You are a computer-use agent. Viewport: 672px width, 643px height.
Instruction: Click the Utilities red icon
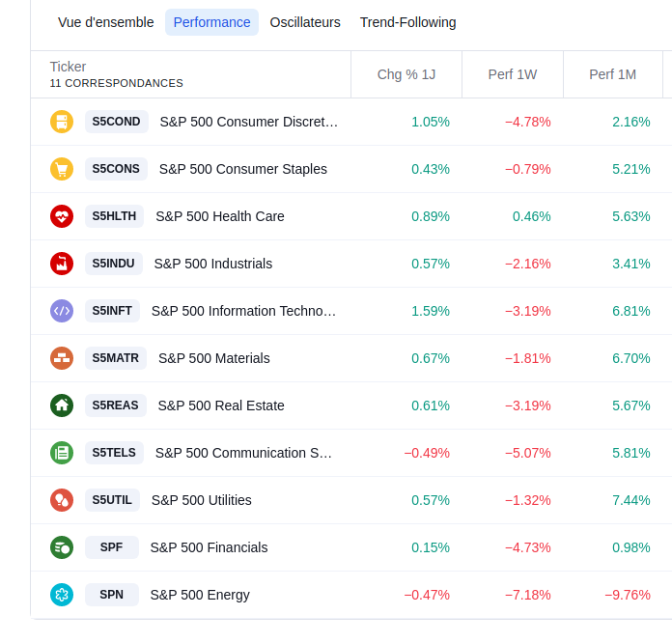pyautogui.click(x=62, y=500)
